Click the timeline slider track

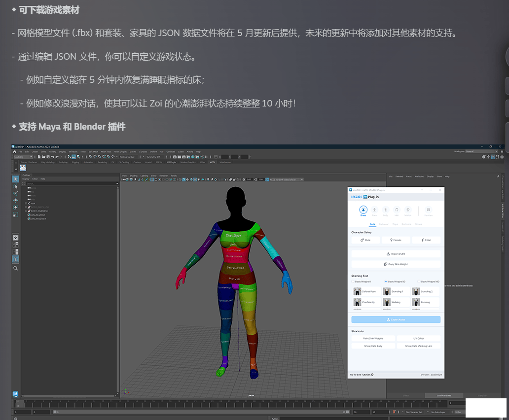tap(197, 404)
